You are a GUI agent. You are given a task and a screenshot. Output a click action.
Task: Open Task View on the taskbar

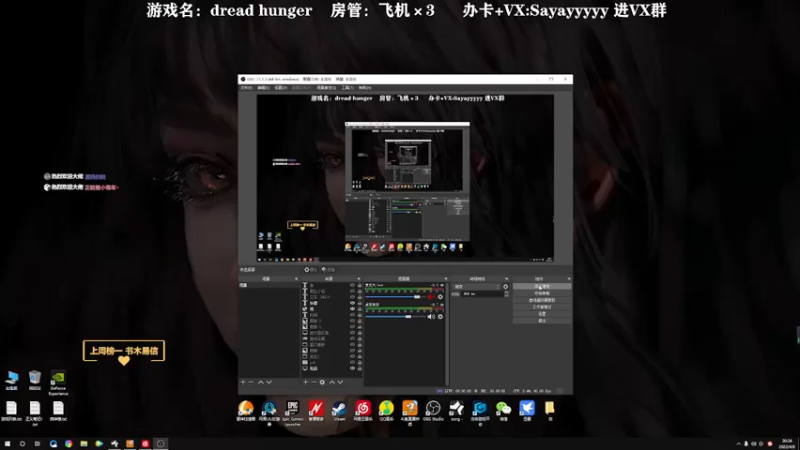[37, 443]
